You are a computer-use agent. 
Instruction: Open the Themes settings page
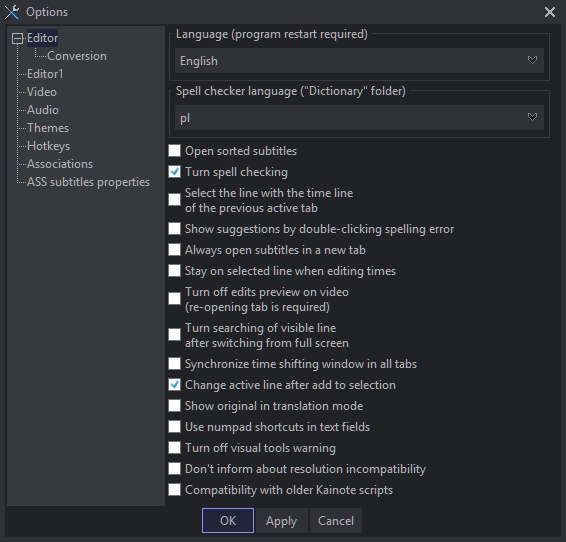(x=48, y=128)
